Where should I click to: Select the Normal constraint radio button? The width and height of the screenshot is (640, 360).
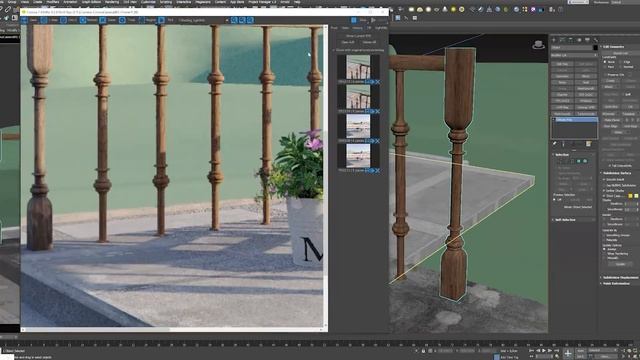tap(620, 67)
